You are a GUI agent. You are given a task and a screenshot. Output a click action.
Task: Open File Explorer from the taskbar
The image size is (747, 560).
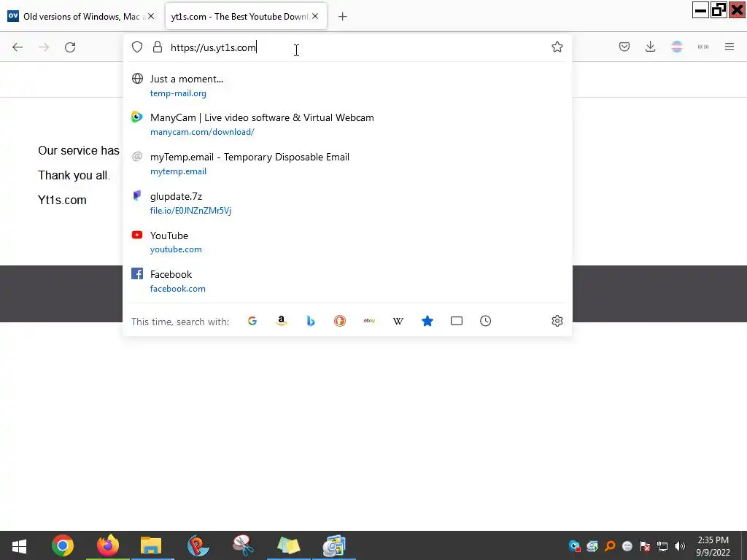point(151,545)
